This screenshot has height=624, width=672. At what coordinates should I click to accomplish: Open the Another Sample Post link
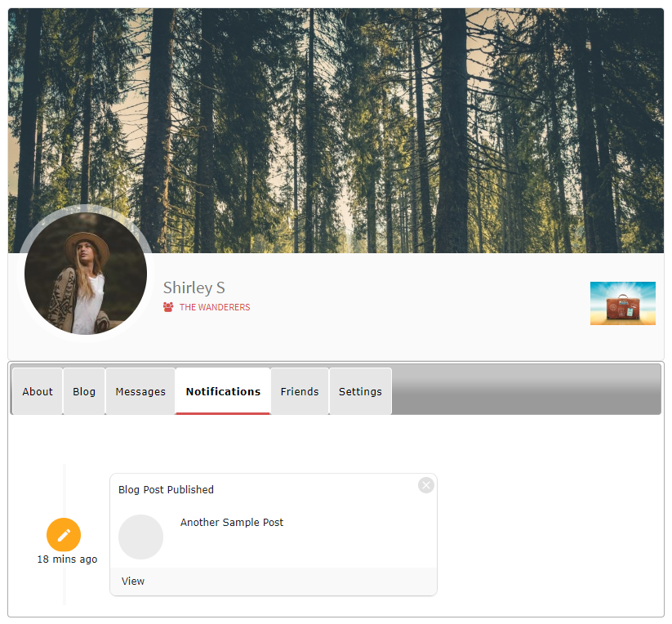point(232,523)
